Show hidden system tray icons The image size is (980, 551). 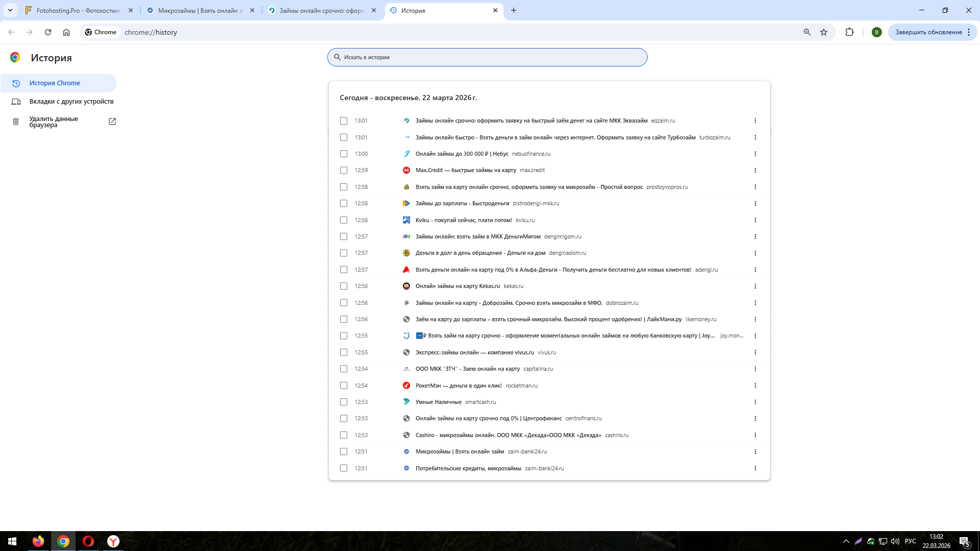pos(846,541)
